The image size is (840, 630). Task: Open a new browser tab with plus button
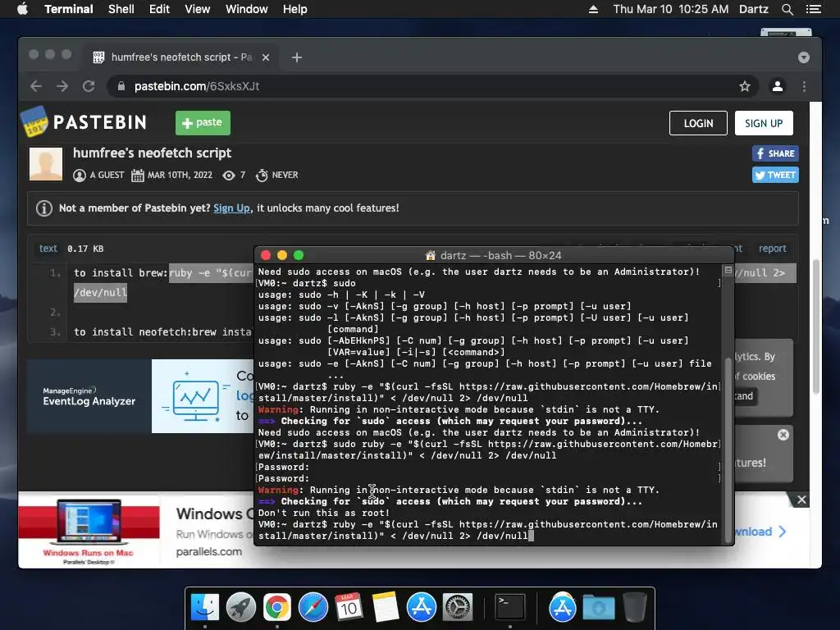[x=297, y=57]
